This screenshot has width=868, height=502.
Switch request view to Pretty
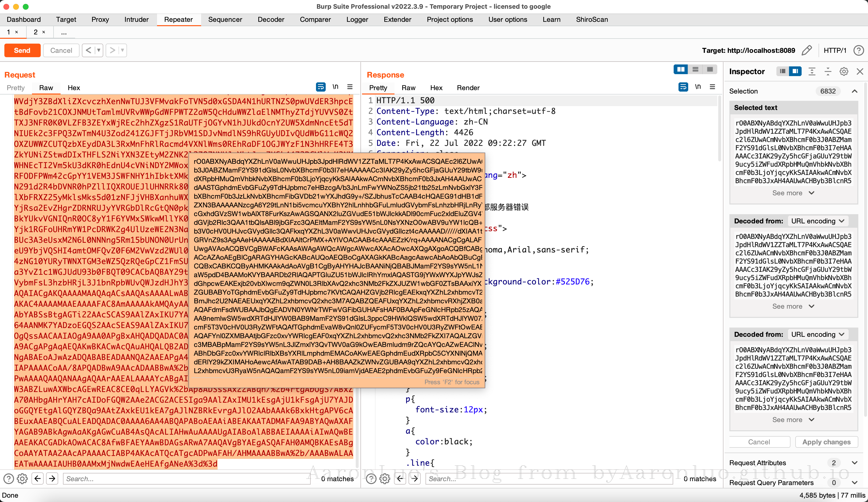16,88
